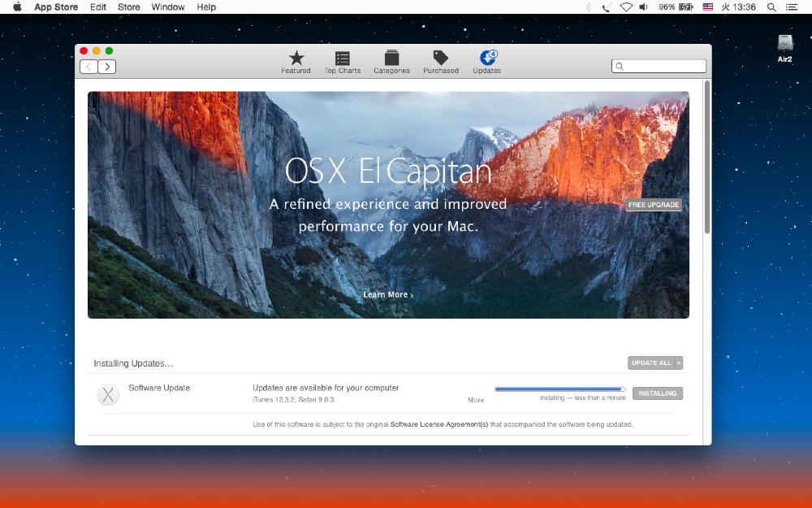Click the Learn More link on banner

tap(388, 294)
